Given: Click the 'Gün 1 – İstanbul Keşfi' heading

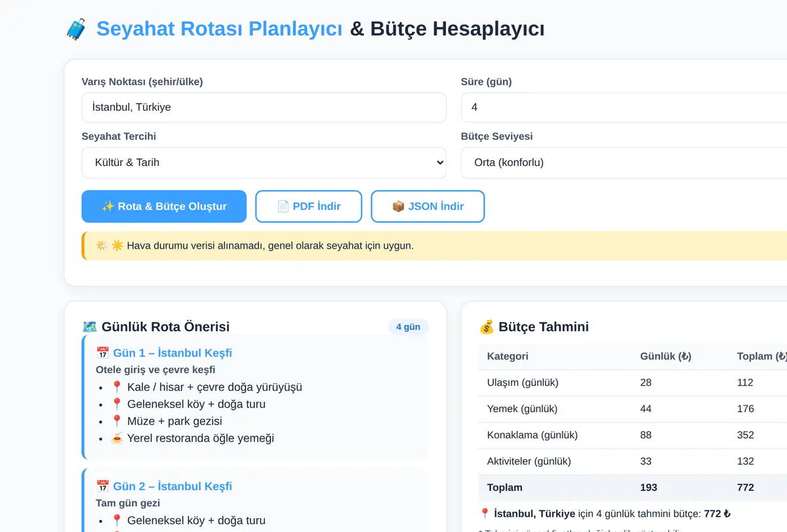Looking at the screenshot, I should point(172,353).
